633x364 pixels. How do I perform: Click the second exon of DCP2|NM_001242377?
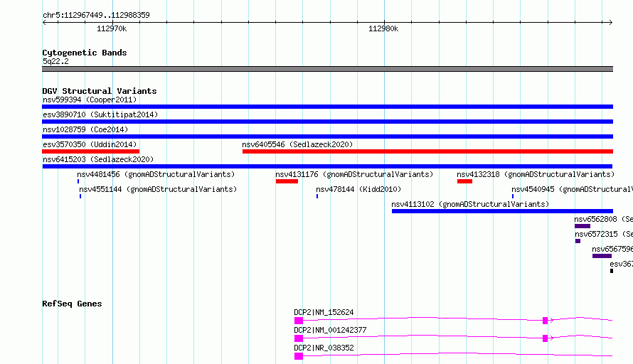pos(545,338)
